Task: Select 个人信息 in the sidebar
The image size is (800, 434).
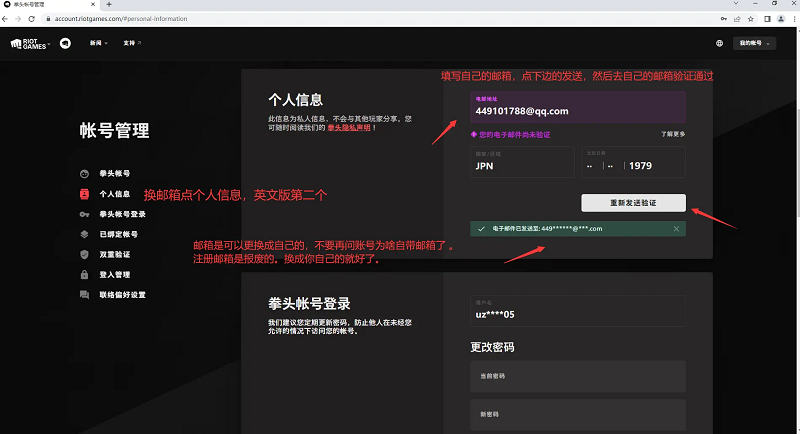Action: coord(114,194)
